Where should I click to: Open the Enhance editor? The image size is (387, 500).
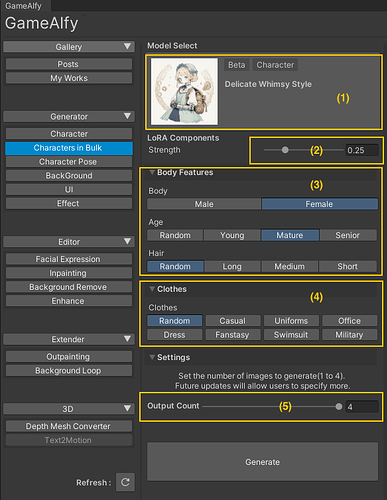(x=69, y=301)
